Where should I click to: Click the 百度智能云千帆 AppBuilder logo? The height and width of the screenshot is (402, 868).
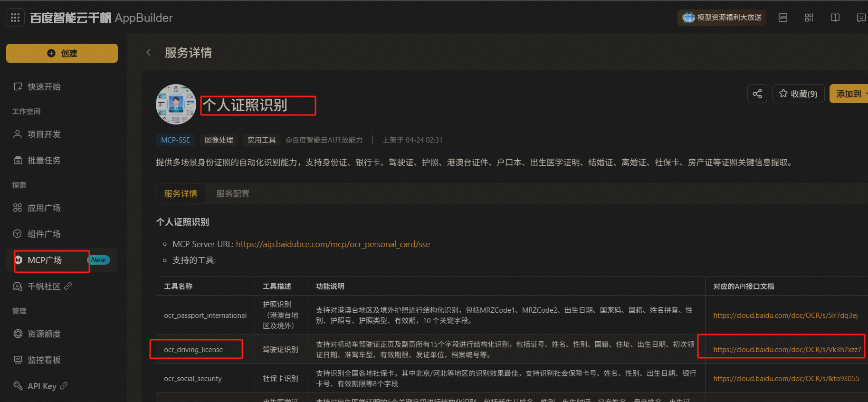tap(101, 18)
